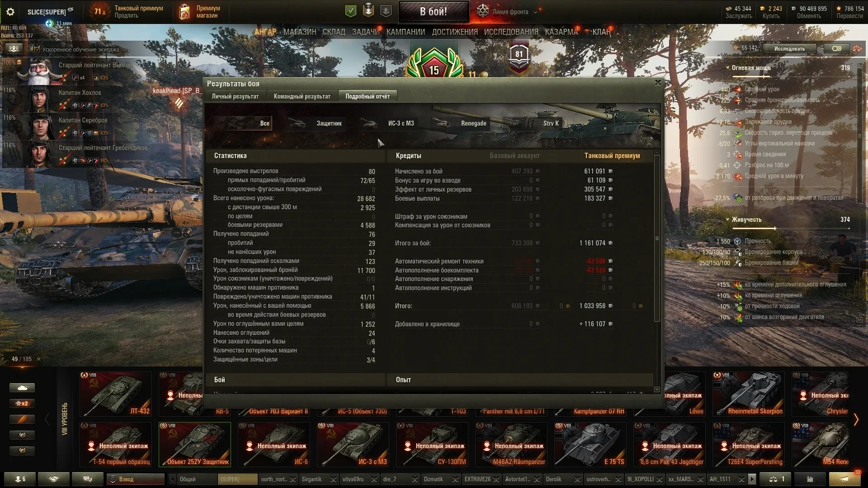Open the settings gear menu
This screenshot has height=488, width=868.
pos(10,12)
